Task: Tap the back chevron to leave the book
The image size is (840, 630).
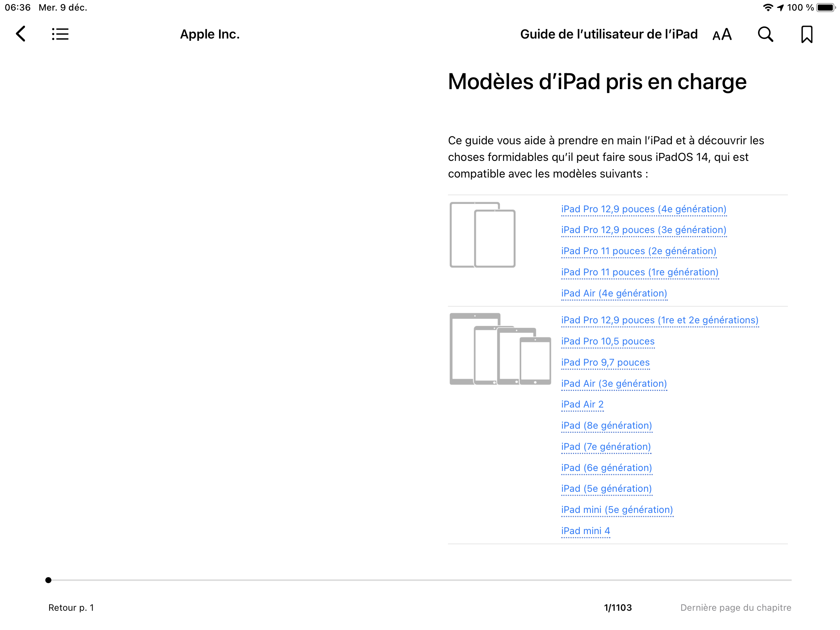Action: pos(21,34)
